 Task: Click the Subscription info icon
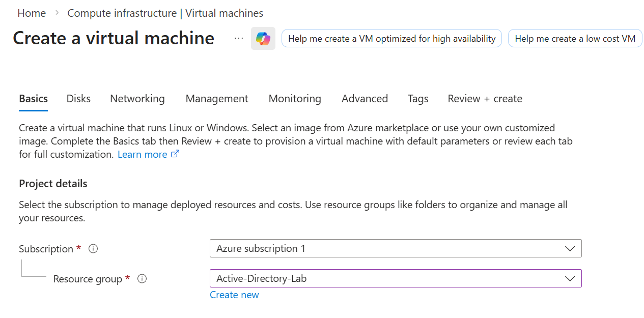(93, 249)
